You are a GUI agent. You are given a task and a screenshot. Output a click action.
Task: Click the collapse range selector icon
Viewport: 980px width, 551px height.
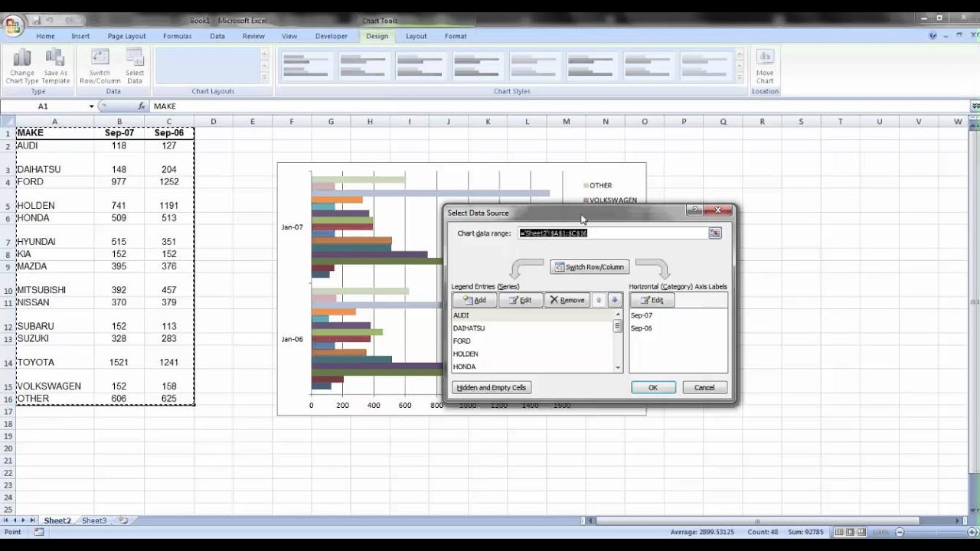(715, 233)
